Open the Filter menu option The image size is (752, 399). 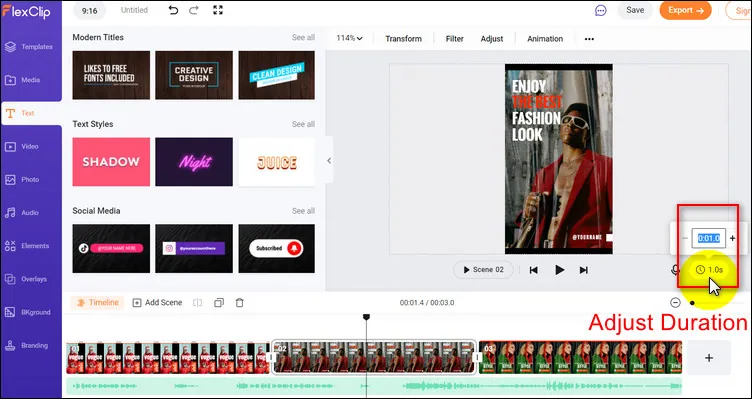click(x=455, y=39)
